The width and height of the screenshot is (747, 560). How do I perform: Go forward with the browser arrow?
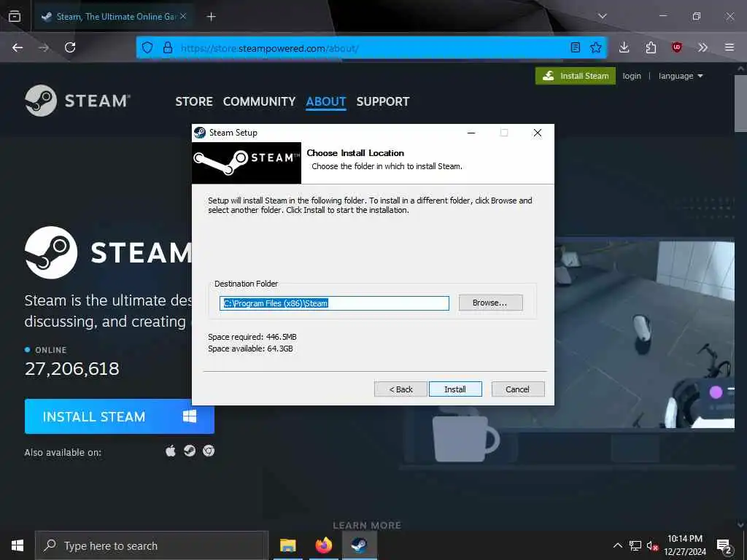(44, 47)
